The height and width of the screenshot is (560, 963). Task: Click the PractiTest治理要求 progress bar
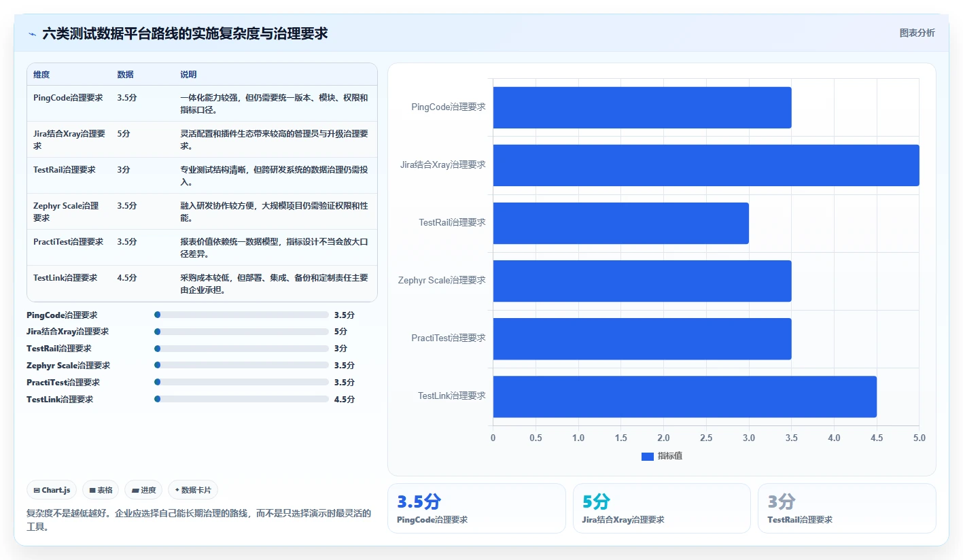(241, 382)
